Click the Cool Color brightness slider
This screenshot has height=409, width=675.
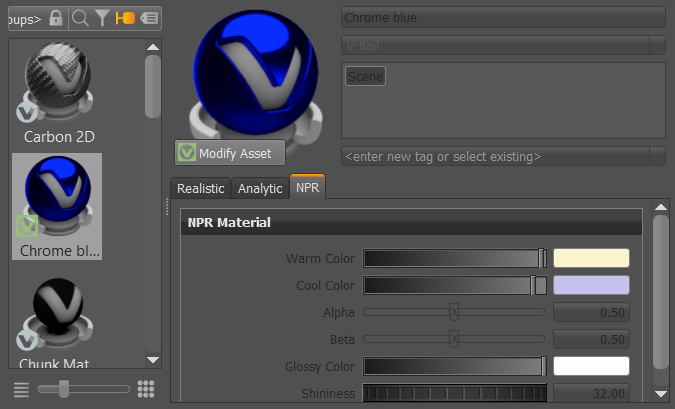click(x=455, y=285)
